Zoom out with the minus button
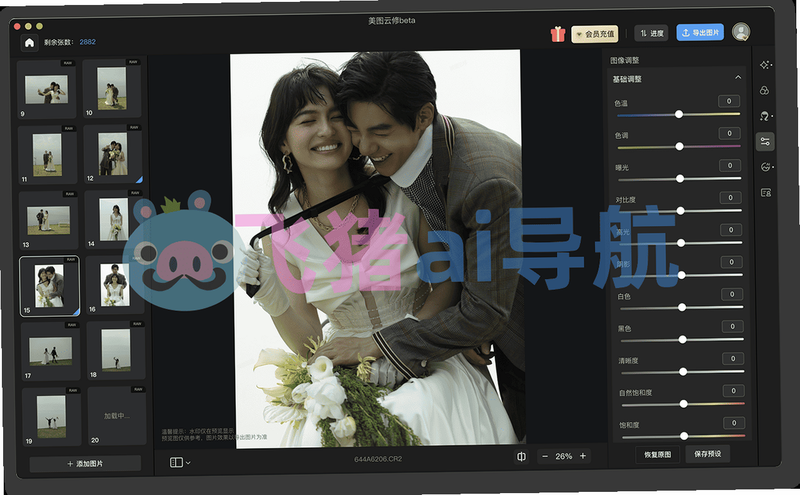Image resolution: width=800 pixels, height=495 pixels. coord(545,456)
